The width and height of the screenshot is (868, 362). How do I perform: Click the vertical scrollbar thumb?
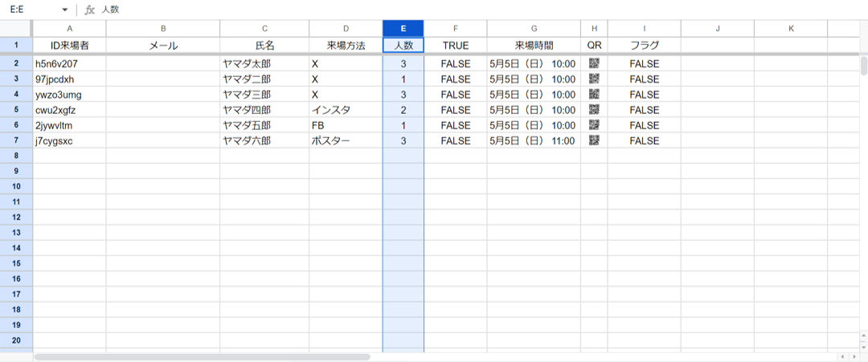863,65
